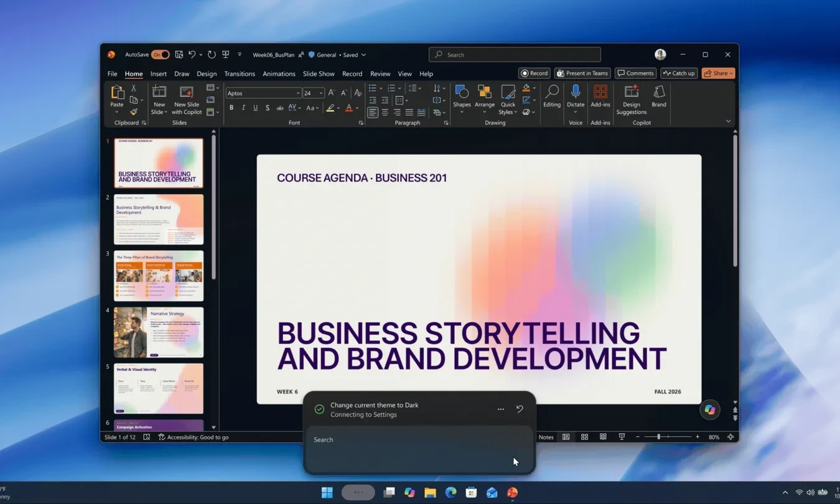Click the Present in Teams button
Screen dimensions: 840x504
pos(582,73)
